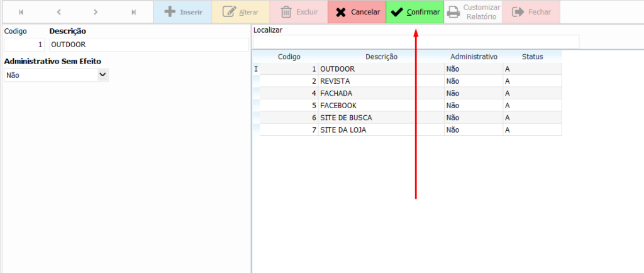
Task: Click the Alterar pencil button
Action: point(240,12)
